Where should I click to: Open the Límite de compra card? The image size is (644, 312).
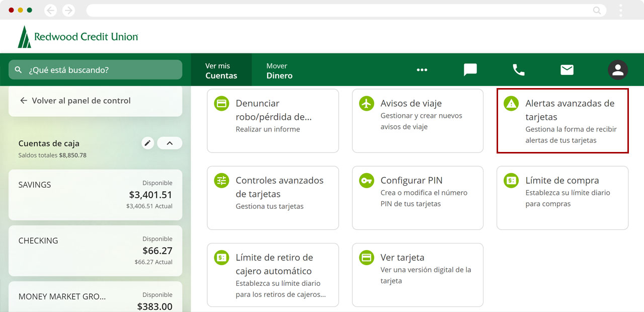point(562,198)
